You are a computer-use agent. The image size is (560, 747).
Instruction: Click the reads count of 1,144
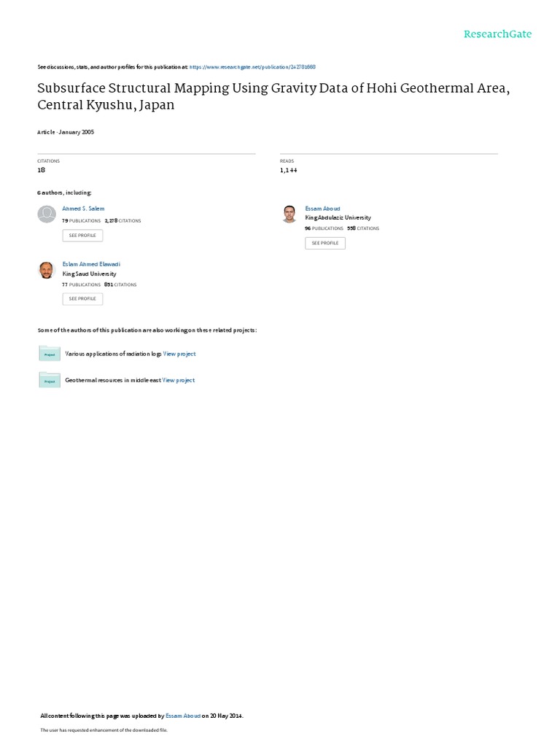[x=288, y=170]
